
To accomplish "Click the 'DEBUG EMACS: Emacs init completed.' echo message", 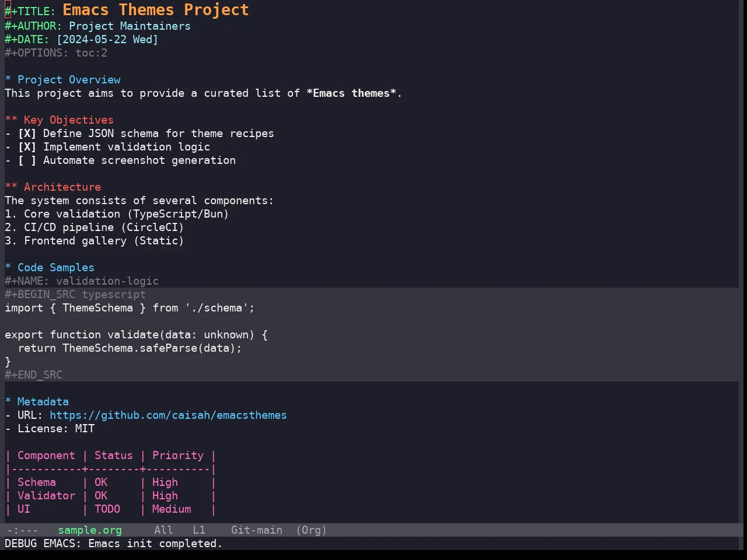I will [114, 544].
